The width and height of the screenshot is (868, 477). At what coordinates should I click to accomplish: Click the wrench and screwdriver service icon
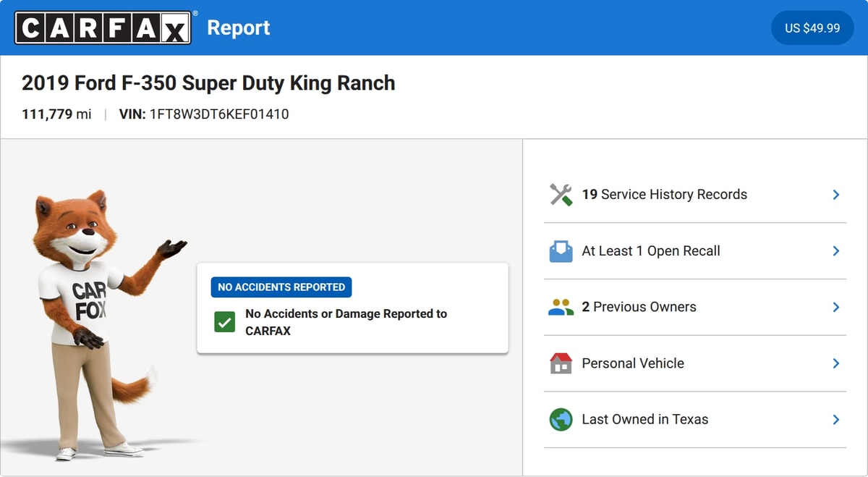[561, 195]
